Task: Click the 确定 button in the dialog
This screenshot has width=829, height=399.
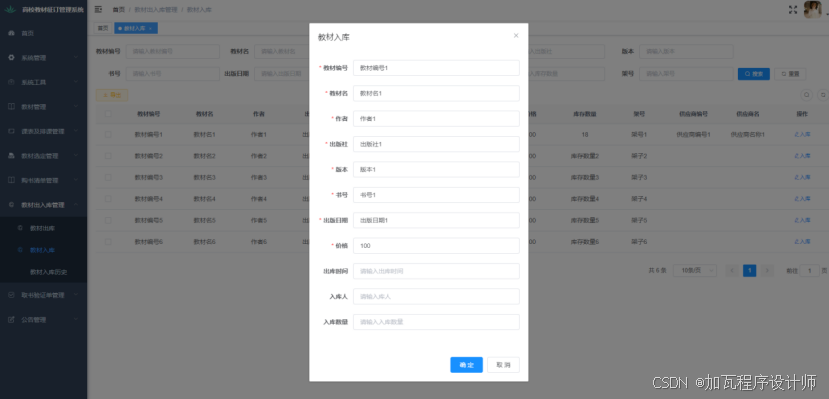Action: (x=466, y=365)
